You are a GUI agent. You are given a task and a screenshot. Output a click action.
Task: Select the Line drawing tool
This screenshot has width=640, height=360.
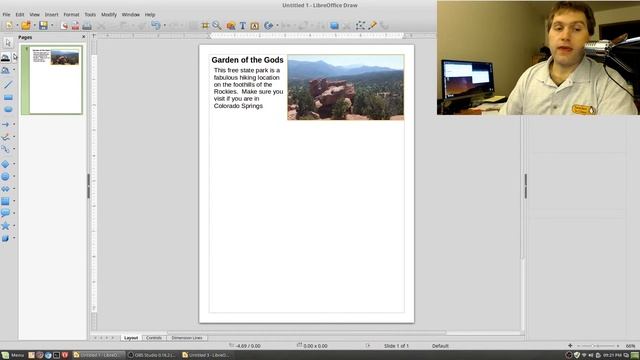pos(8,84)
